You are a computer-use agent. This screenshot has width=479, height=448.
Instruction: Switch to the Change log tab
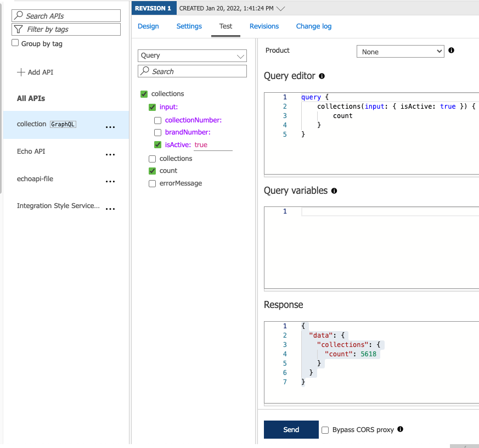(313, 26)
